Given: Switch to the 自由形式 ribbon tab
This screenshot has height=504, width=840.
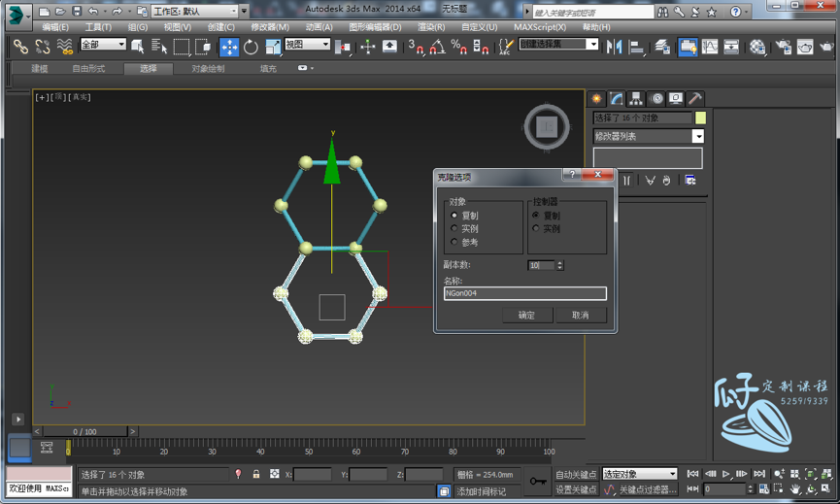Looking at the screenshot, I should (x=88, y=69).
